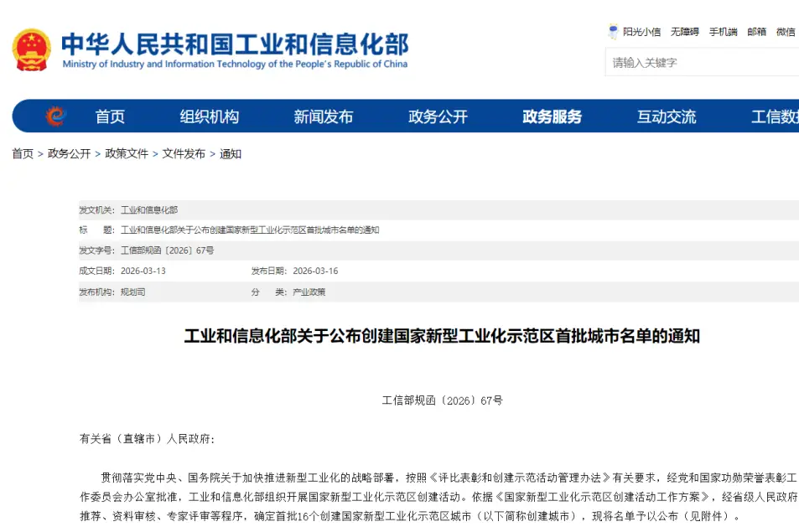Click the swirl logo in navigation bar
Screen dimensions: 799x532
pyautogui.click(x=54, y=116)
